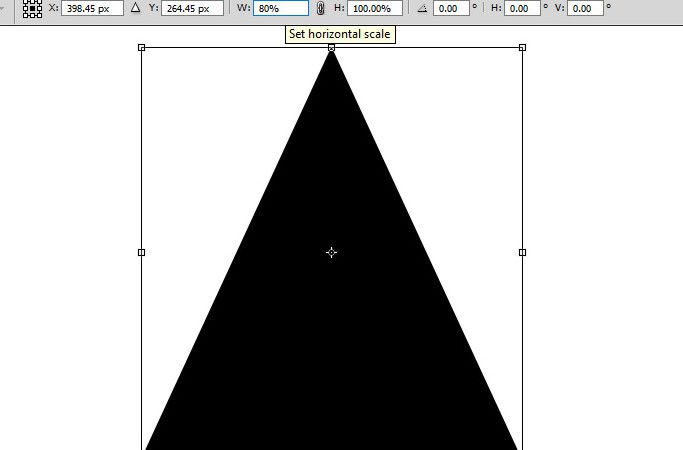Viewport: 683px width, 450px height.
Task: Click the reference point location icon
Action: pos(33,8)
